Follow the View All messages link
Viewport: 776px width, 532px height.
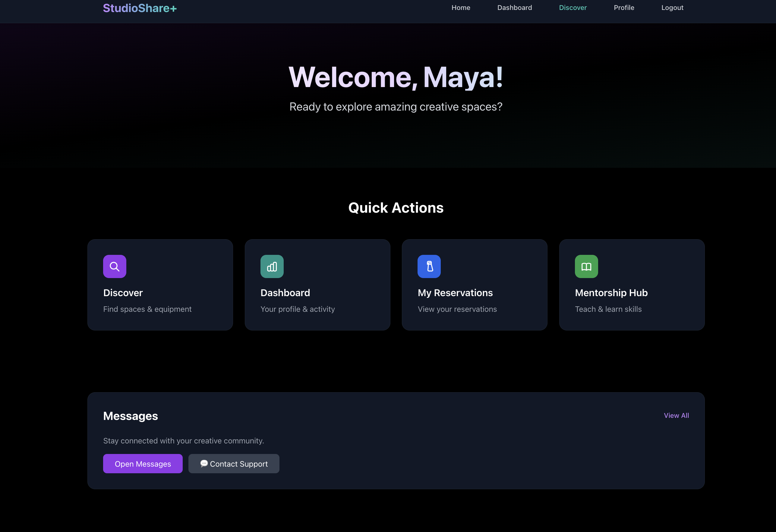676,415
